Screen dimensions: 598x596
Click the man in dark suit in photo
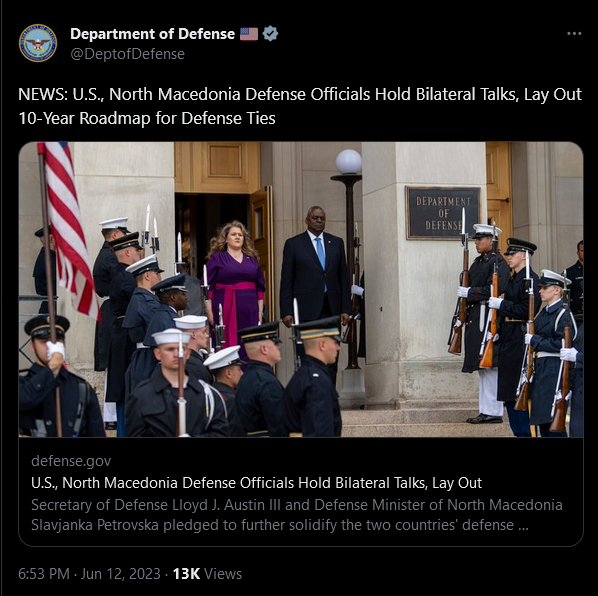point(315,267)
